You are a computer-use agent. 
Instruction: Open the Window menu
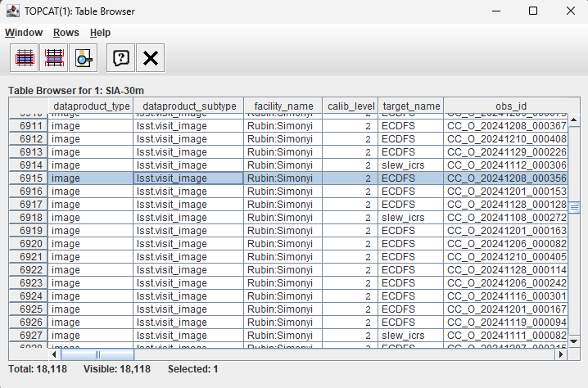24,33
